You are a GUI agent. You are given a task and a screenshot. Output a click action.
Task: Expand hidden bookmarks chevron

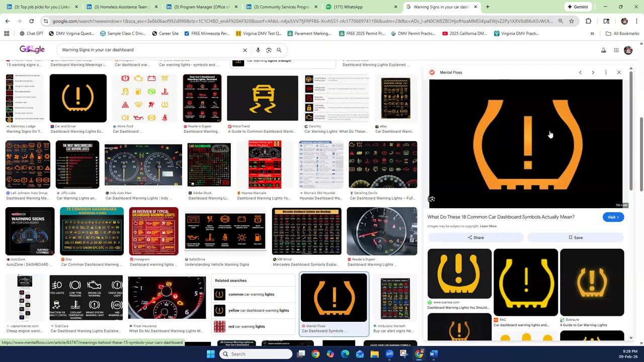592,34
